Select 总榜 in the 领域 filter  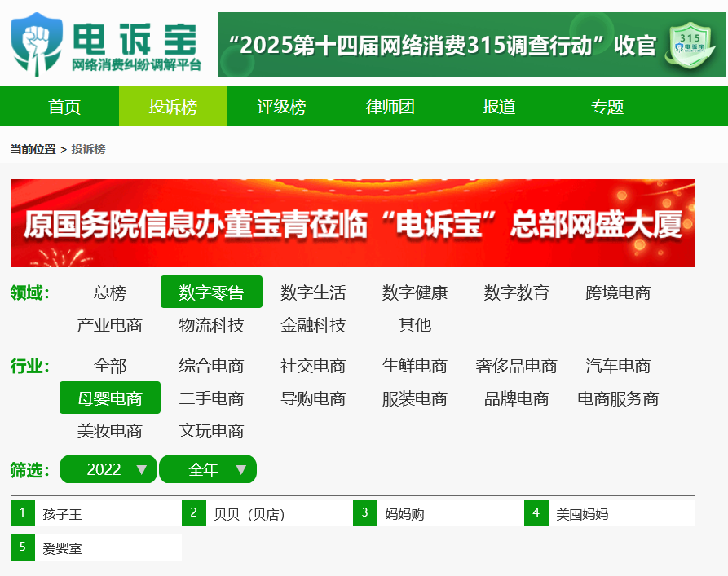(x=110, y=292)
